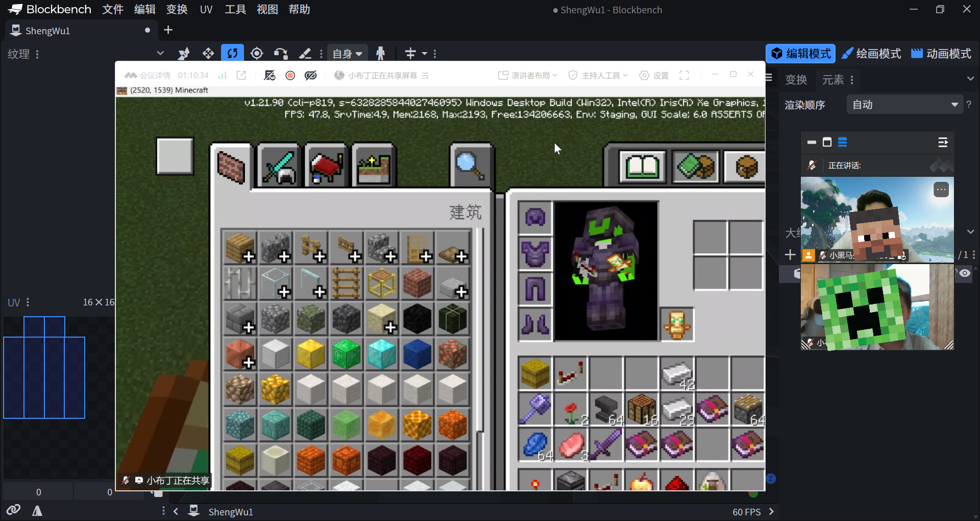Open the 帮助 menu
The image size is (980, 521).
tap(299, 10)
